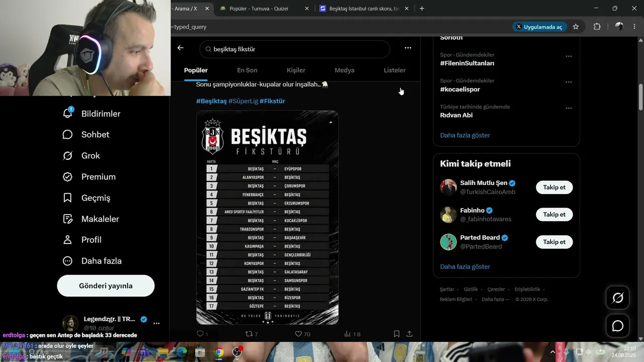Image resolution: width=644 pixels, height=362 pixels.
Task: Open Sohbet chat from the sidebar
Action: 86,135
